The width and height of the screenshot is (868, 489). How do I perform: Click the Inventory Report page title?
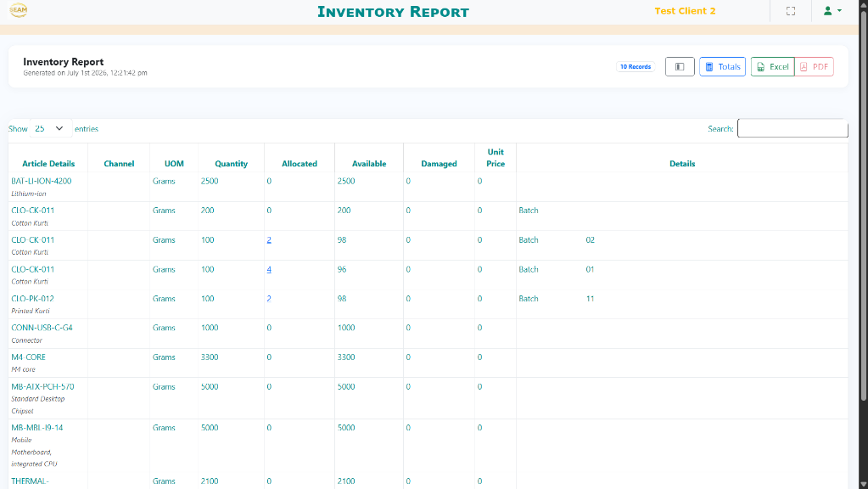(x=393, y=11)
